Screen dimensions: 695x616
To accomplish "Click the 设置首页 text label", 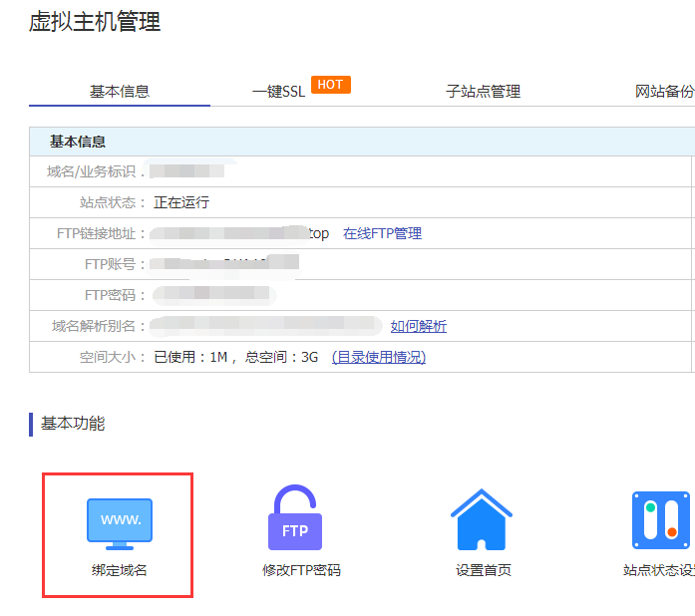I will pyautogui.click(x=484, y=570).
